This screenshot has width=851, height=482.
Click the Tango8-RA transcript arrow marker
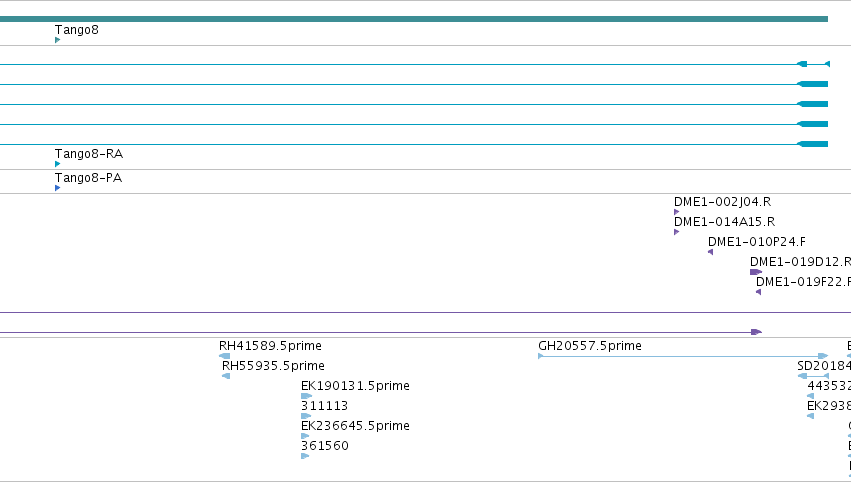click(x=58, y=164)
